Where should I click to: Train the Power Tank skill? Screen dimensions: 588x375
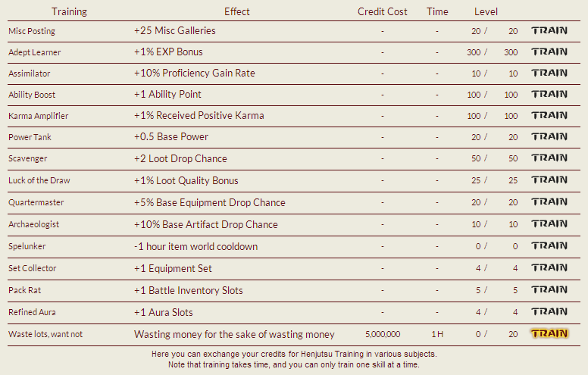[x=549, y=136]
